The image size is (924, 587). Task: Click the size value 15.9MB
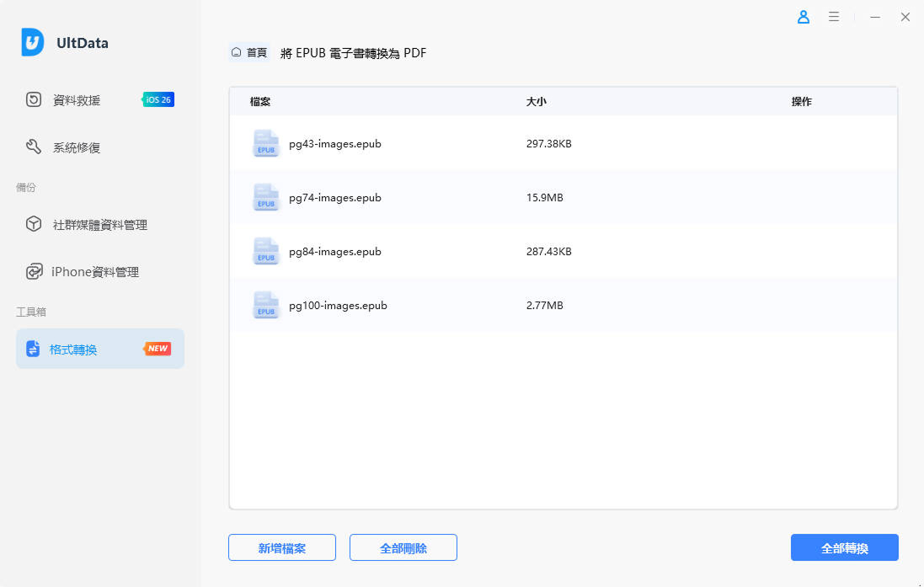[x=544, y=197]
